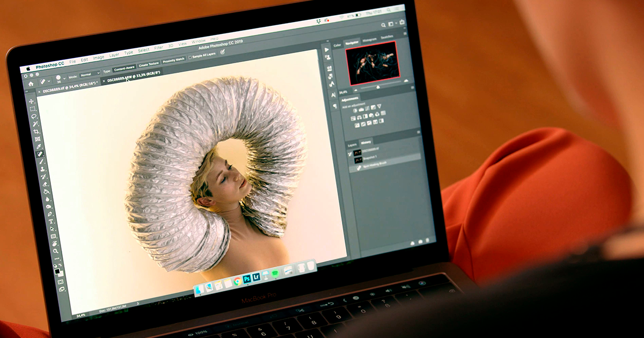Select the Brush tool

point(41,161)
